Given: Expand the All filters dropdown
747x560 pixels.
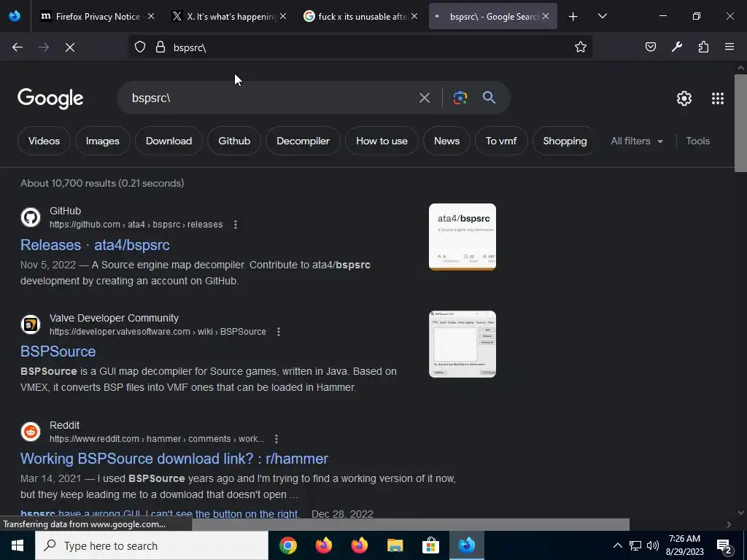Looking at the screenshot, I should click(x=636, y=141).
